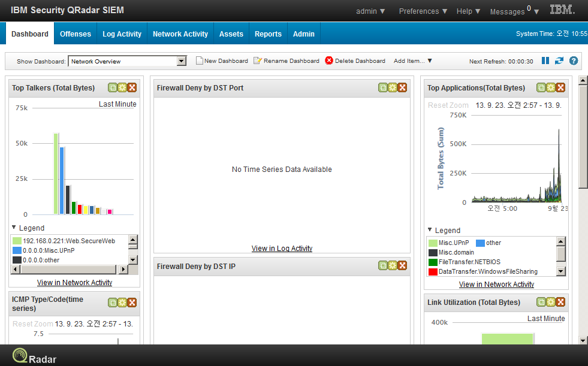588x366 pixels.
Task: Click Reset Zoom in ICMP panel
Action: 33,323
